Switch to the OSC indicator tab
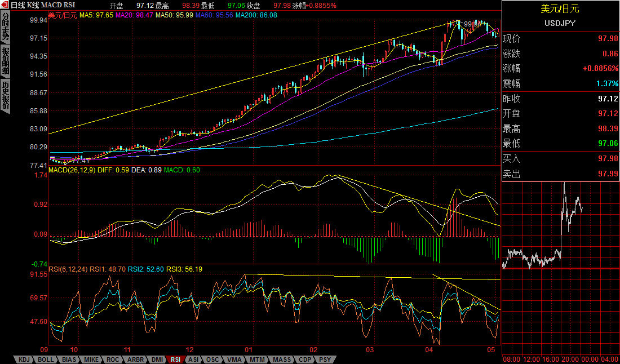This screenshot has height=364, width=620. point(212,359)
